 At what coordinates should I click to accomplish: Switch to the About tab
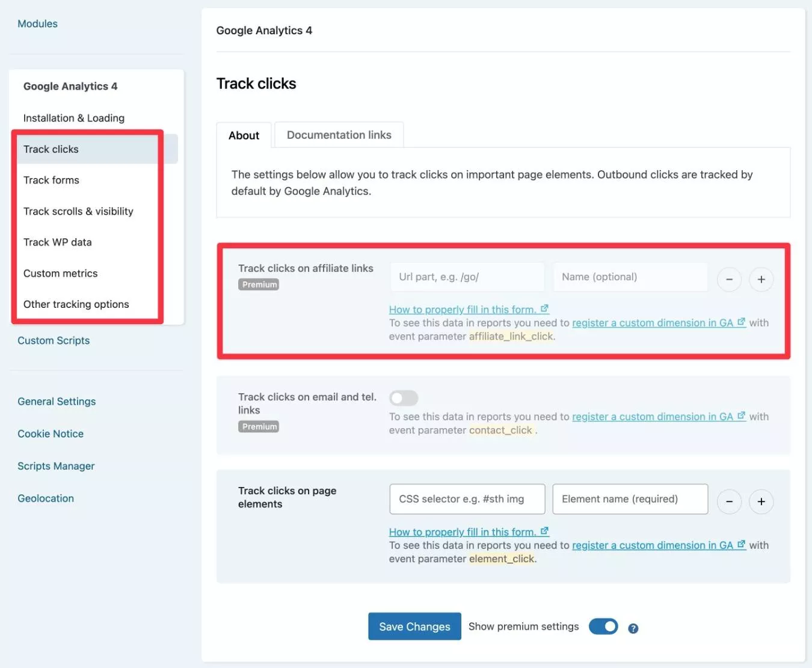244,135
